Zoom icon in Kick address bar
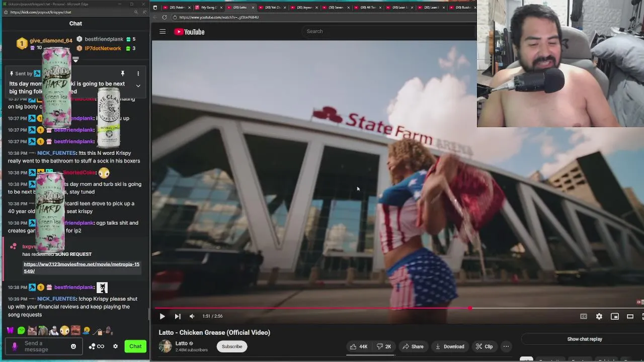 pos(135,12)
